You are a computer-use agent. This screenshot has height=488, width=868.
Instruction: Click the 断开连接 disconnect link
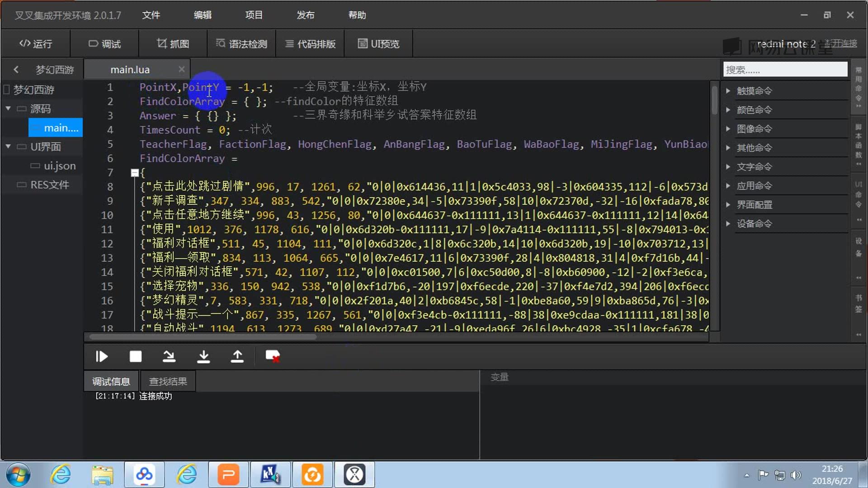(841, 43)
